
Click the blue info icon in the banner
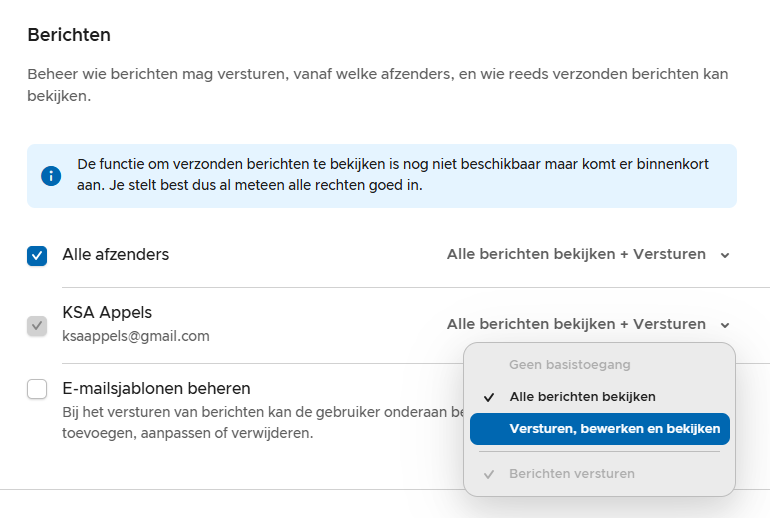pos(51,176)
